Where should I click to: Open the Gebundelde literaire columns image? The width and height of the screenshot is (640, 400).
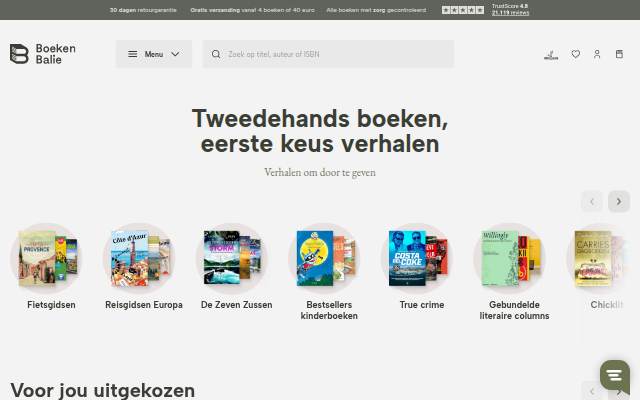[510, 258]
